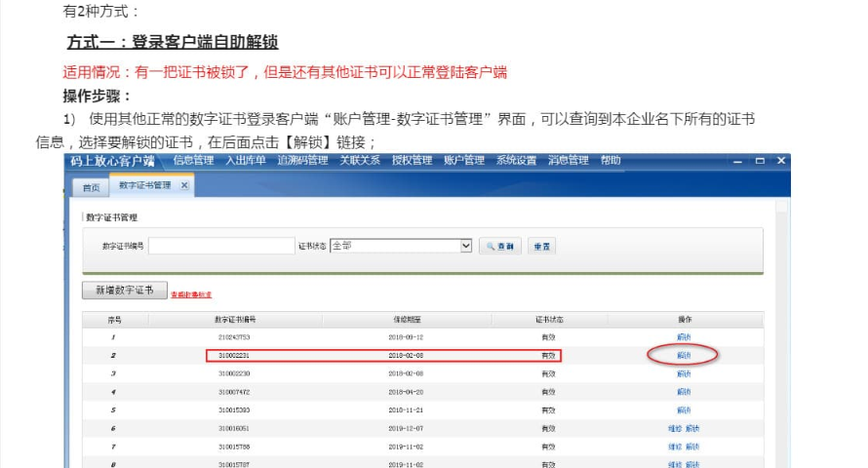Click the 证书状态 table column header
Screen dimensions: 868x468
tap(549, 320)
